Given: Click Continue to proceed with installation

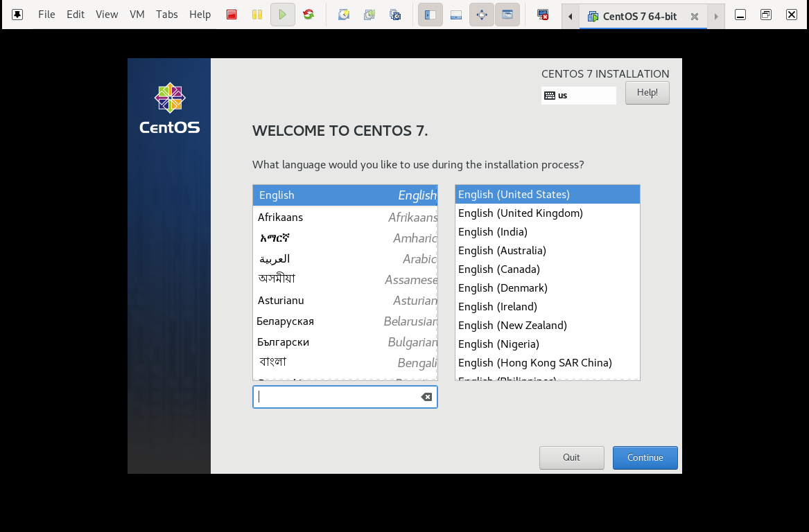Looking at the screenshot, I should (x=645, y=458).
